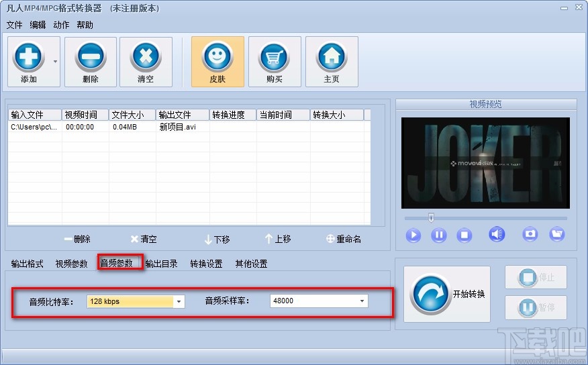Open the dropdown arrow beside 添加
588x365 pixels.
click(55, 62)
